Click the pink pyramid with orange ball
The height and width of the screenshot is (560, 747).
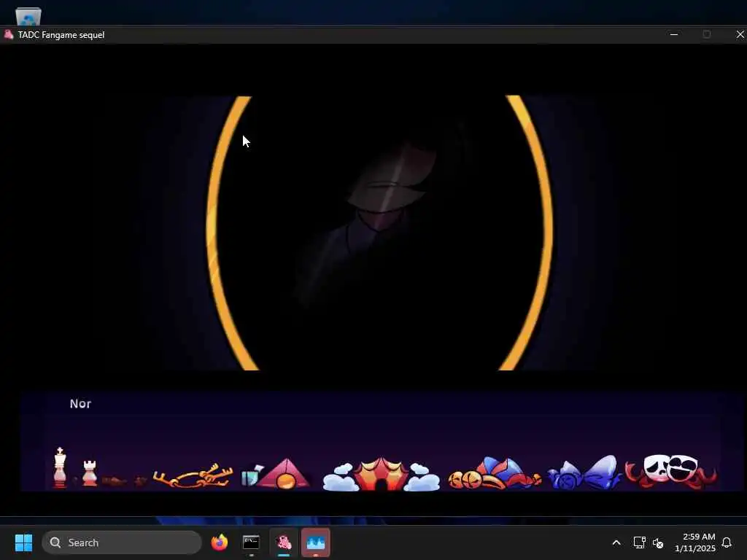pos(285,474)
